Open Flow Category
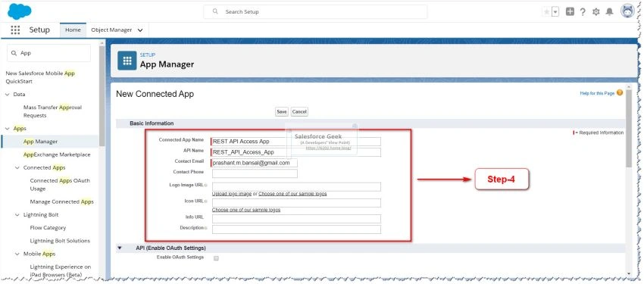The width and height of the screenshot is (644, 284). [48, 228]
